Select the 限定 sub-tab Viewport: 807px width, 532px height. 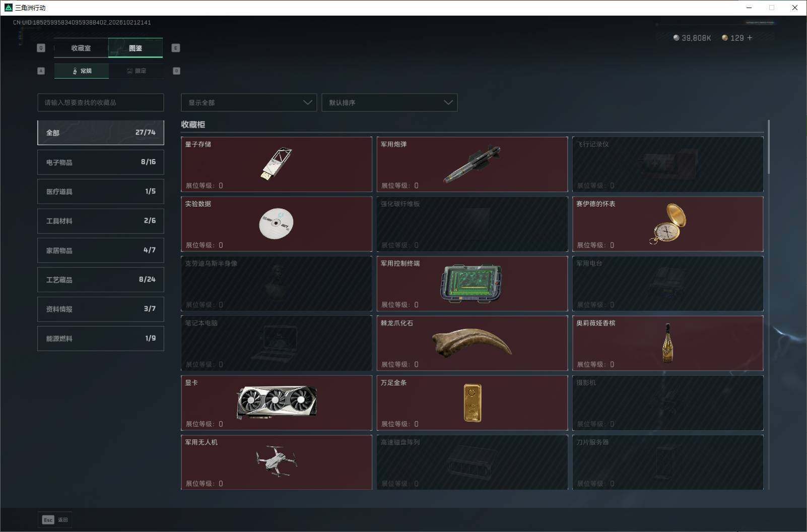coord(136,71)
